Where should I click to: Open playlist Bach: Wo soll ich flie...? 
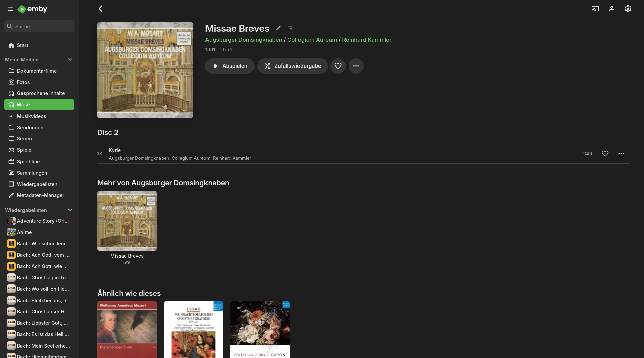(x=39, y=289)
